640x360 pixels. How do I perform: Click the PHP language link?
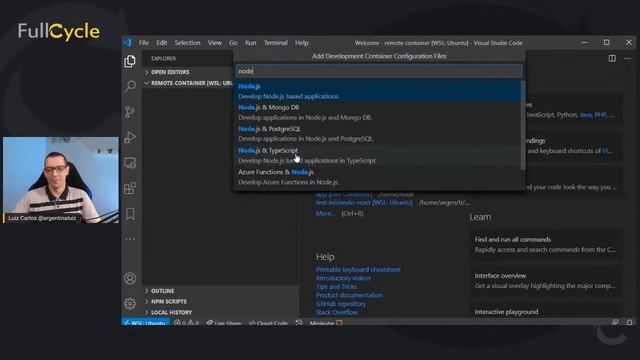[600, 115]
